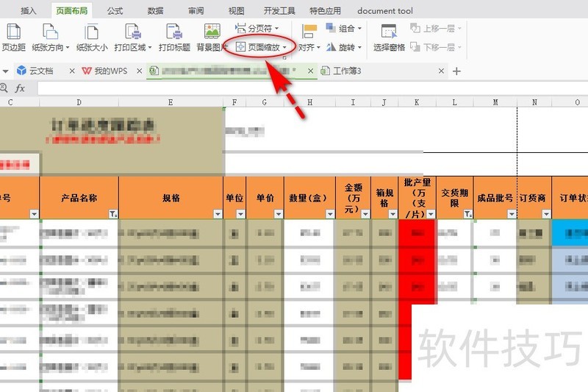Screen dimensions: 588x392
Task: Click the 订货商 header cell
Action: pos(534,198)
